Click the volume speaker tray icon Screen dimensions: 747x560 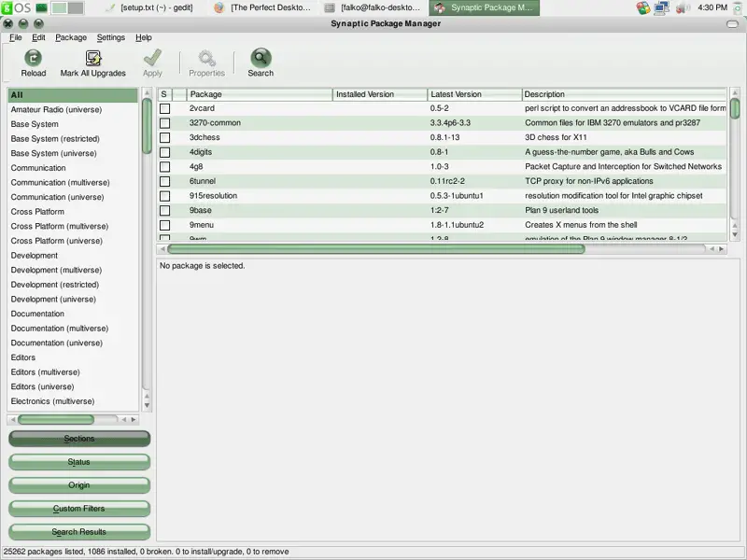point(683,7)
